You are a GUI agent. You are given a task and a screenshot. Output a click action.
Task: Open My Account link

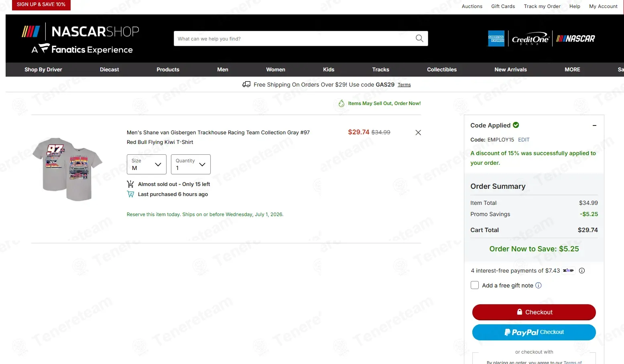[603, 6]
